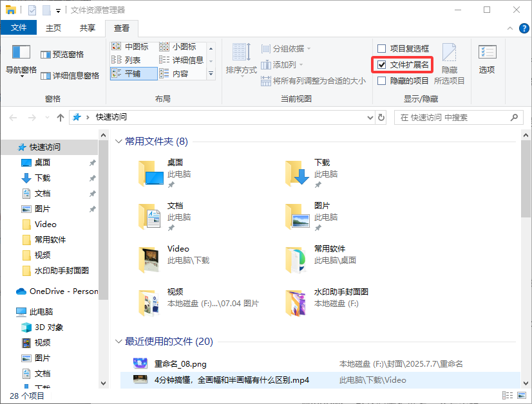This screenshot has height=404, width=532.
Task: Collapse the 常用文件夹 section
Action: [119, 140]
